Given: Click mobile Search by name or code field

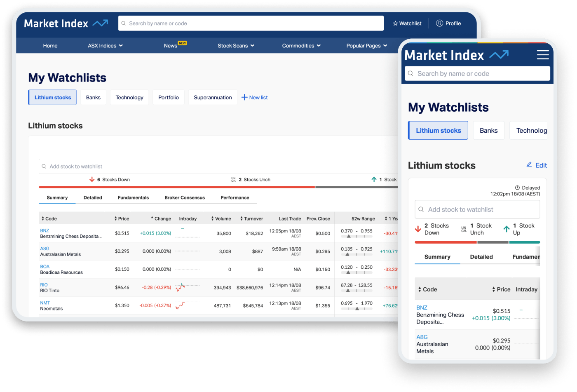Looking at the screenshot, I should 477,73.
